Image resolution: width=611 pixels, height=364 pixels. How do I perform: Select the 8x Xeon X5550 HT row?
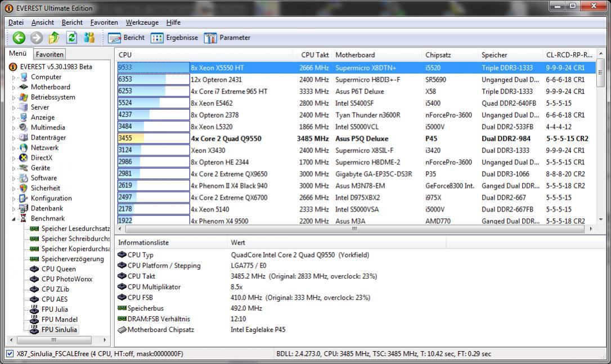[356, 68]
